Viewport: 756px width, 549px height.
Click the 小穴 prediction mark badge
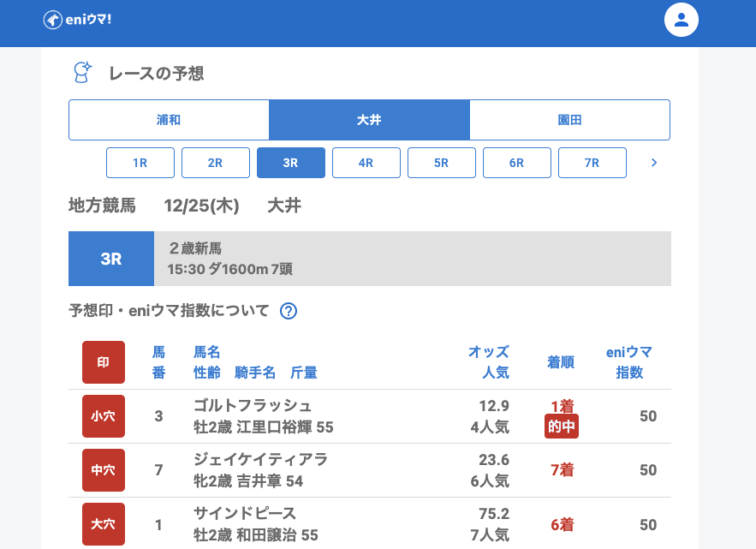tap(104, 416)
